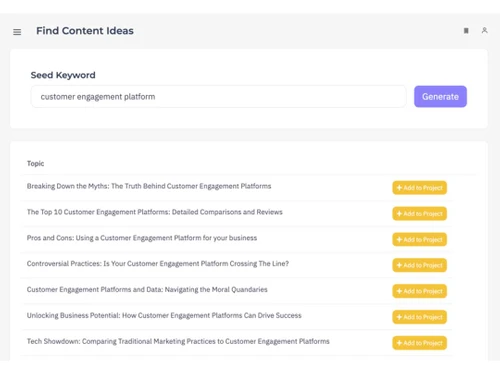Select 'Controversial Practices' topic text
Viewport: 500px width, 375px height.
click(x=158, y=264)
